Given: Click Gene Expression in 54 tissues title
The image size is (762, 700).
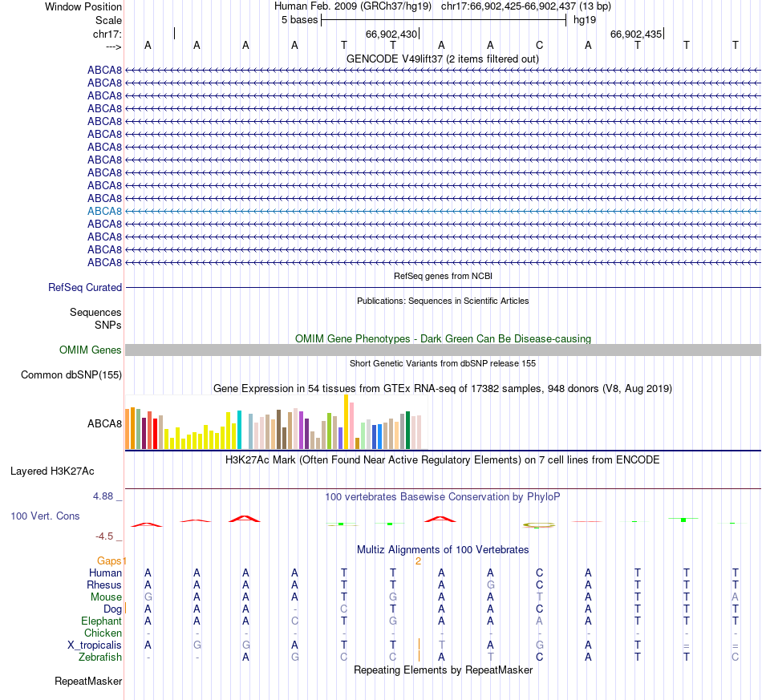Looking at the screenshot, I should point(443,389).
